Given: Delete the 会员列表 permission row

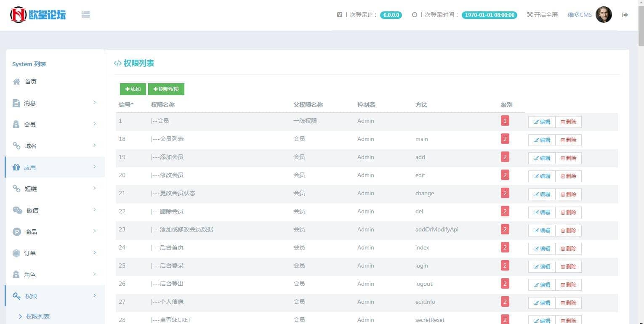Looking at the screenshot, I should [568, 140].
